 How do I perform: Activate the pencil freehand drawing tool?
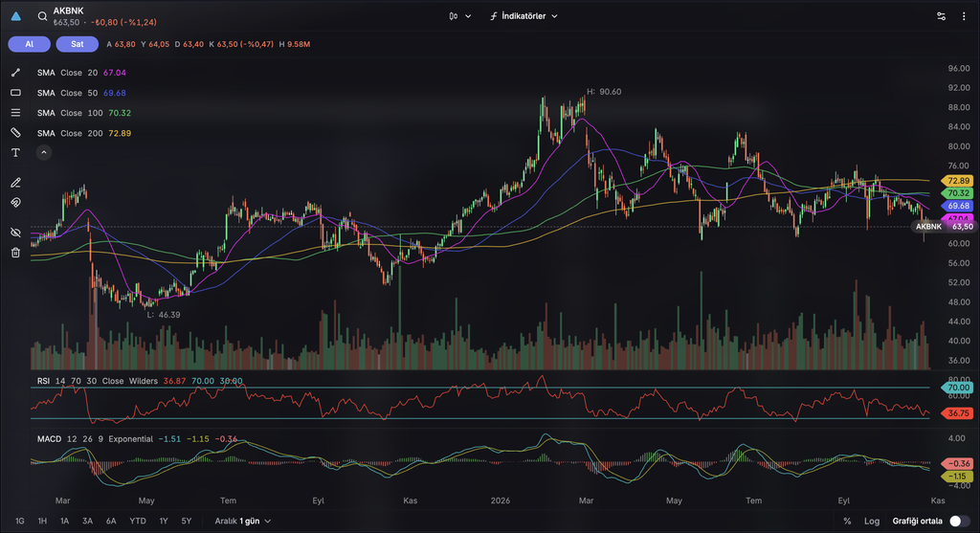click(15, 183)
